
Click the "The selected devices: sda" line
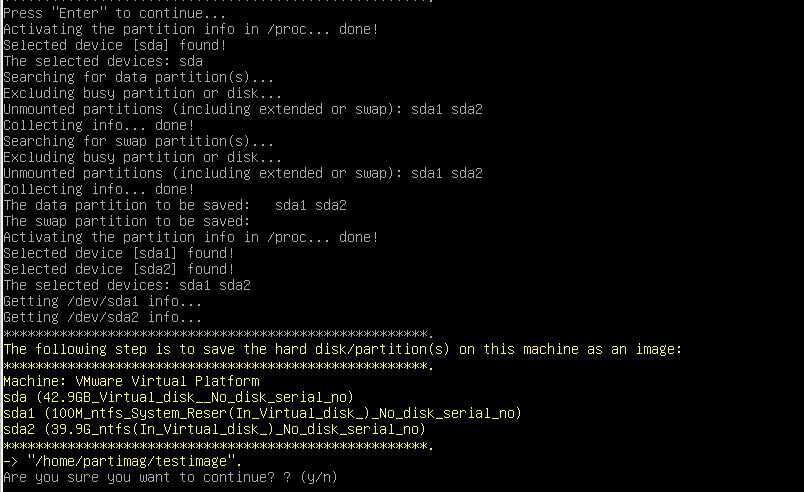point(102,61)
